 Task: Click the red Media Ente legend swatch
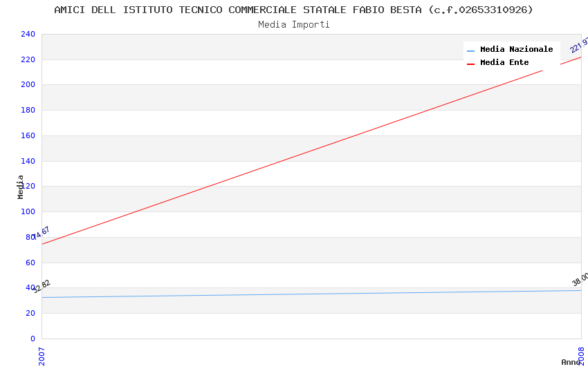(470, 64)
